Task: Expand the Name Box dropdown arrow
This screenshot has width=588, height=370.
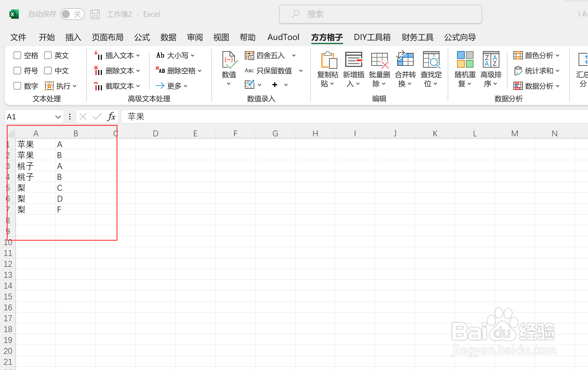Action: pyautogui.click(x=58, y=117)
